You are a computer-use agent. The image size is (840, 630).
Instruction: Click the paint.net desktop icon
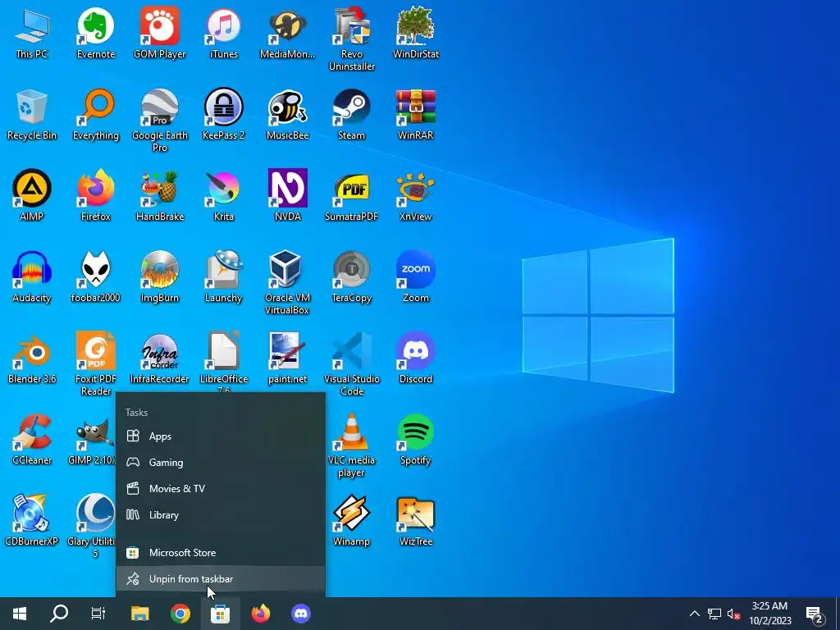click(x=288, y=358)
